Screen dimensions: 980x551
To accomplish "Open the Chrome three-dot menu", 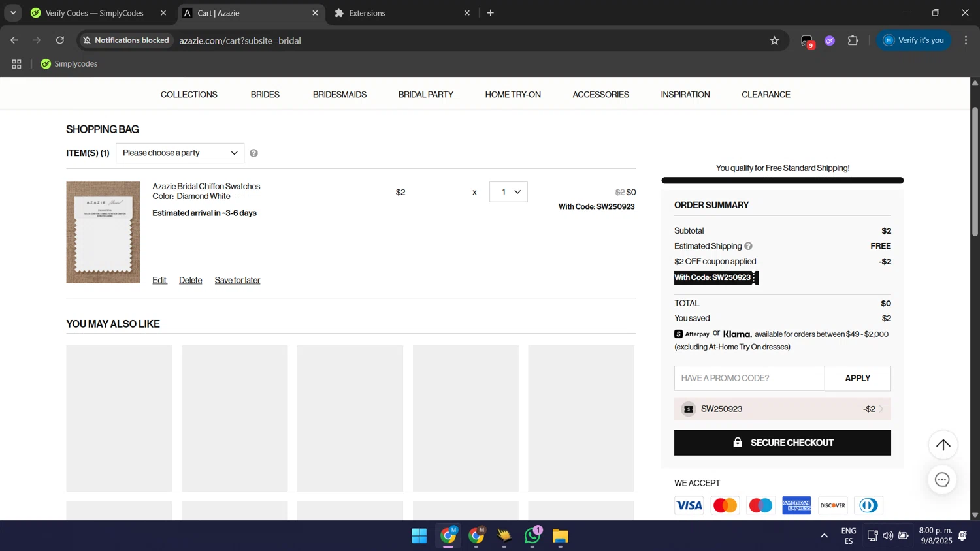I will (x=966, y=40).
